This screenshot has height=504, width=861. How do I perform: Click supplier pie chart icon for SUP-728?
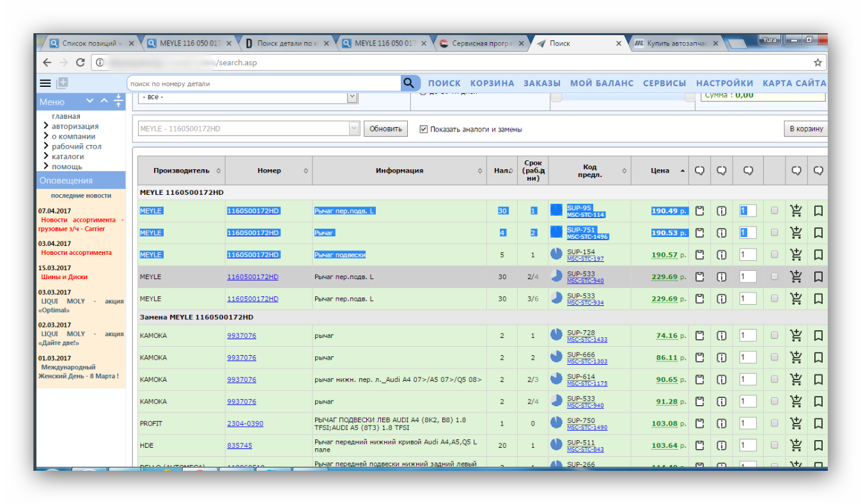556,335
